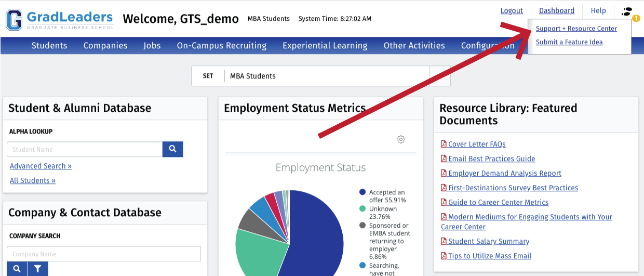644x276 pixels.
Task: Click the 'Employment Status Metrics' panel header
Action: [x=295, y=108]
